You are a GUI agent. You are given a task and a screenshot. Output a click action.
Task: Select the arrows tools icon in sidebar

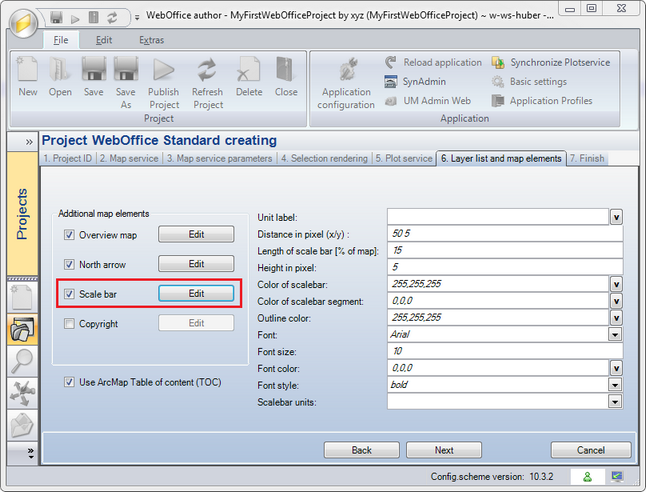22,393
